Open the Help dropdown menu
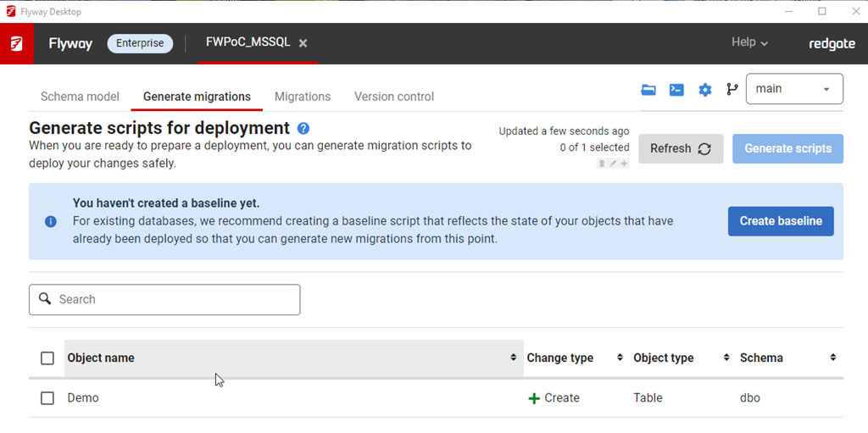This screenshot has height=433, width=868. pos(749,42)
